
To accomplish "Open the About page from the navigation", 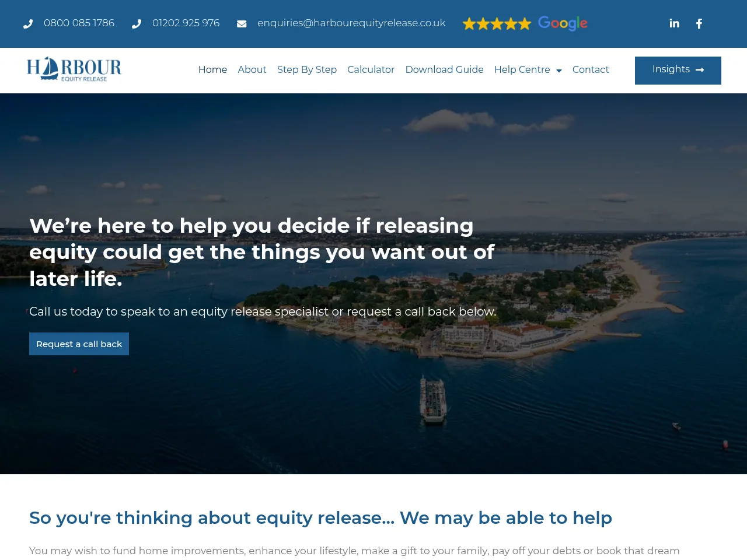I will click(x=252, y=70).
